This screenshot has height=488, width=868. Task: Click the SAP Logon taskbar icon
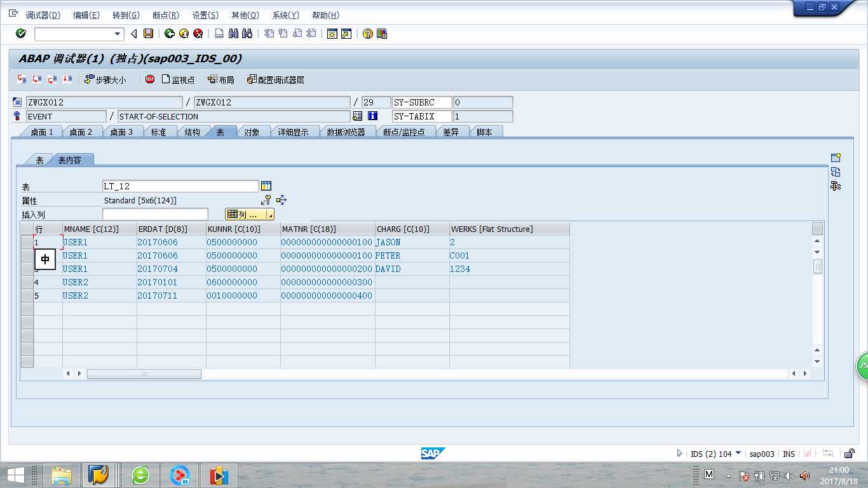click(x=98, y=475)
